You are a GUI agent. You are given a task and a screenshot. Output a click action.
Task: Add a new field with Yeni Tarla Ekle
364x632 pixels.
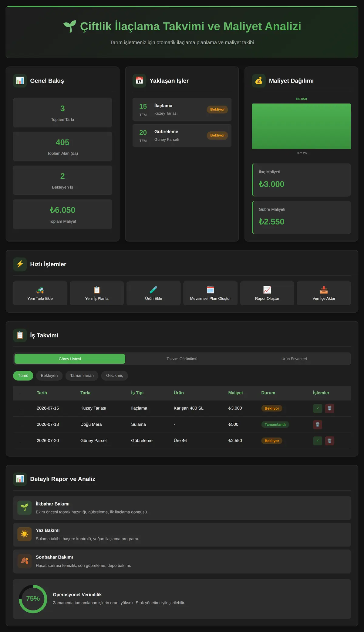(x=40, y=293)
